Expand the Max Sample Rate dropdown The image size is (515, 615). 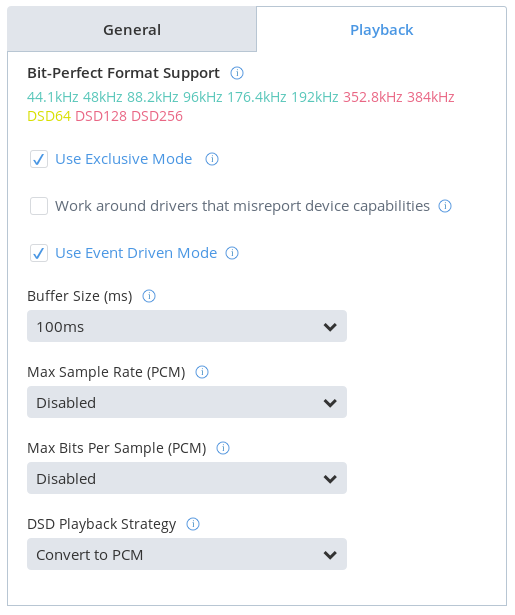coord(187,402)
